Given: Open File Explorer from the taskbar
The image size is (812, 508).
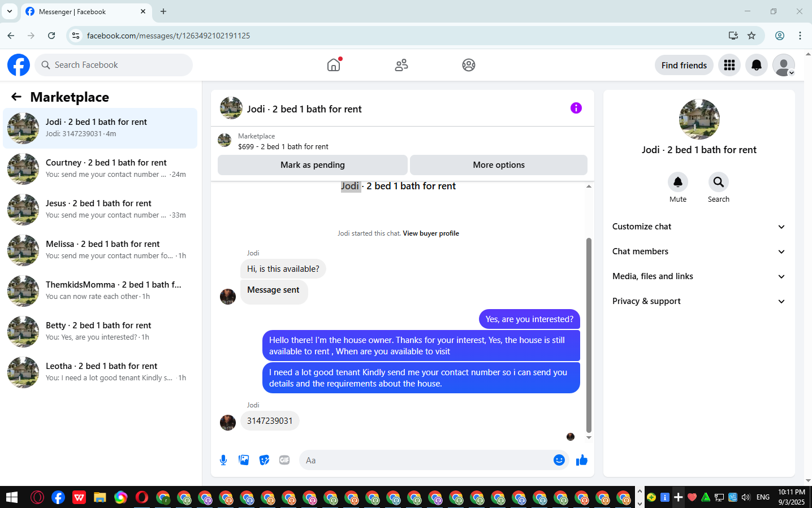Looking at the screenshot, I should 100,497.
